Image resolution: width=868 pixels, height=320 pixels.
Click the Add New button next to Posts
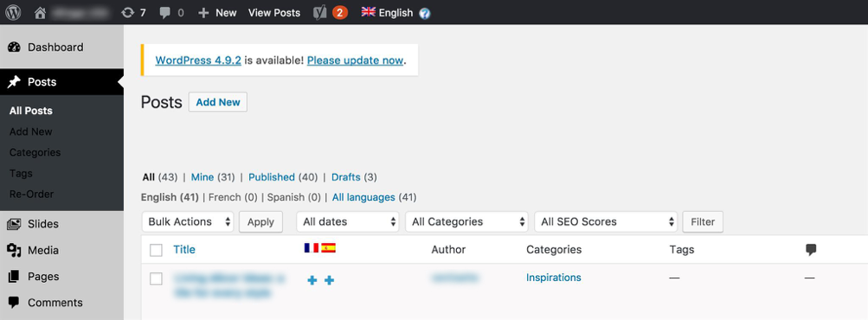click(218, 102)
